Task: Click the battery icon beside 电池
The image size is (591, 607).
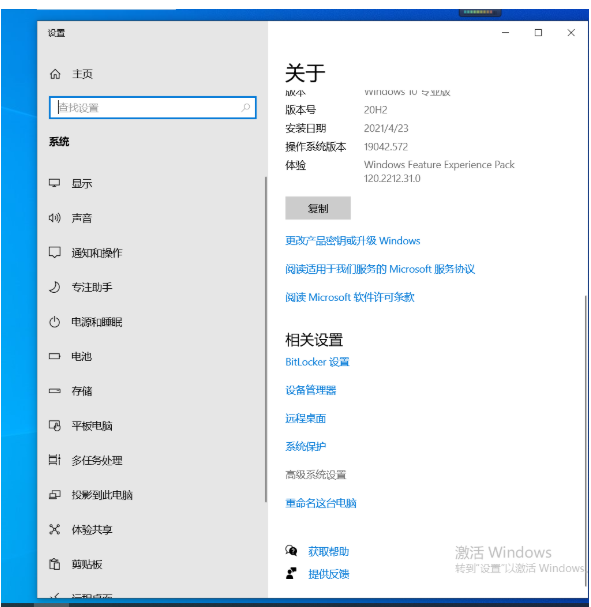Action: [x=55, y=356]
